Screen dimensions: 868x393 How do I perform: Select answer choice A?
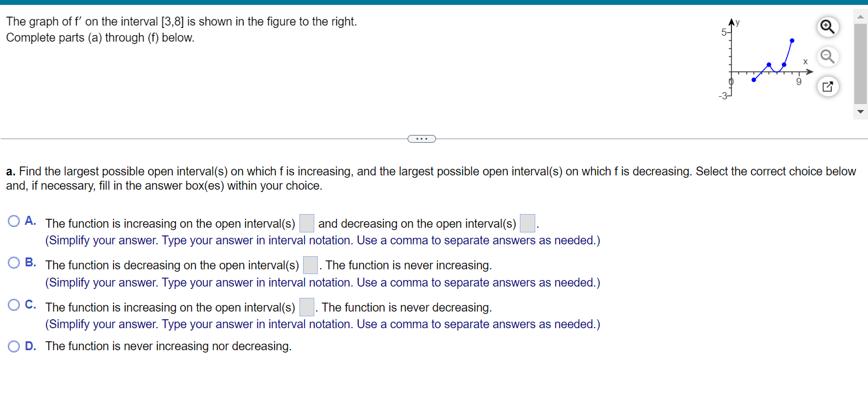point(13,221)
